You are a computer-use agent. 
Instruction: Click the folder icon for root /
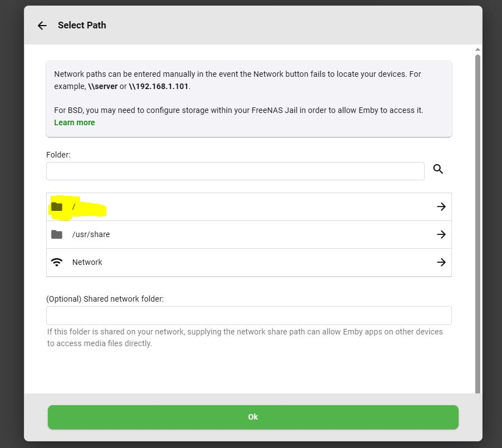coord(57,206)
